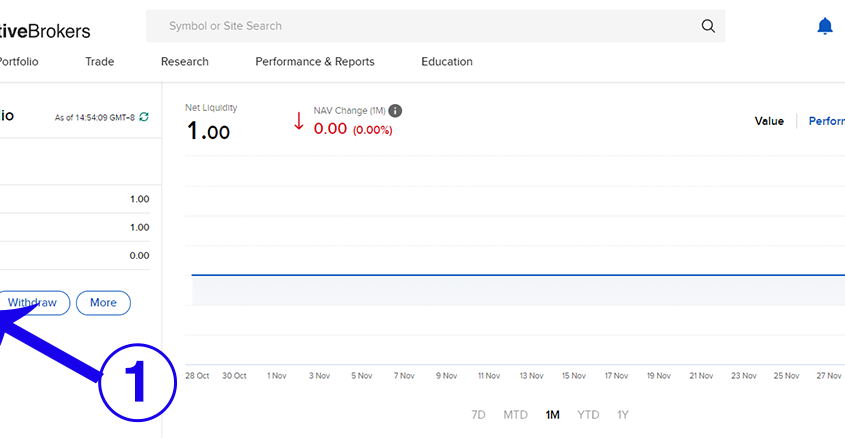Open the Research menu
This screenshot has height=438, width=845.
tap(185, 62)
